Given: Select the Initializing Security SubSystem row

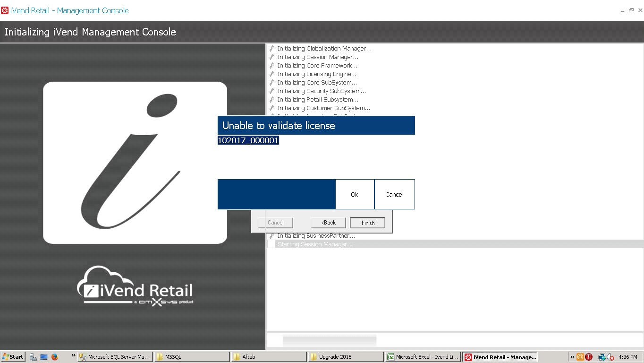Looking at the screenshot, I should coord(455,91).
